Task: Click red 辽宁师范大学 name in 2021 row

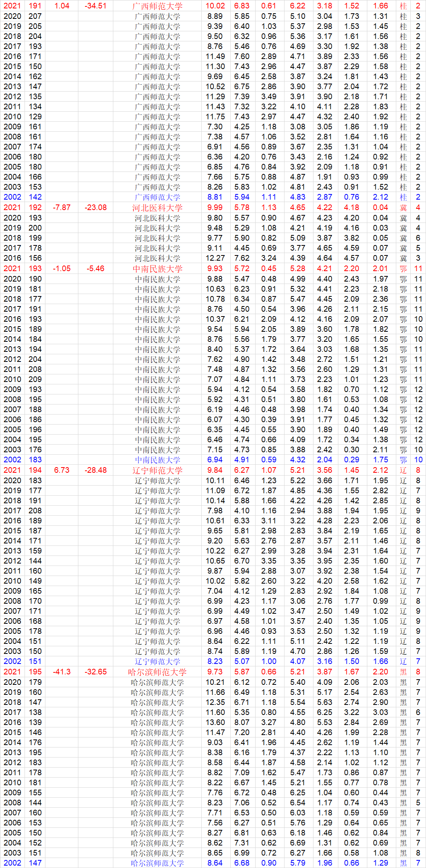Action: coord(158,470)
